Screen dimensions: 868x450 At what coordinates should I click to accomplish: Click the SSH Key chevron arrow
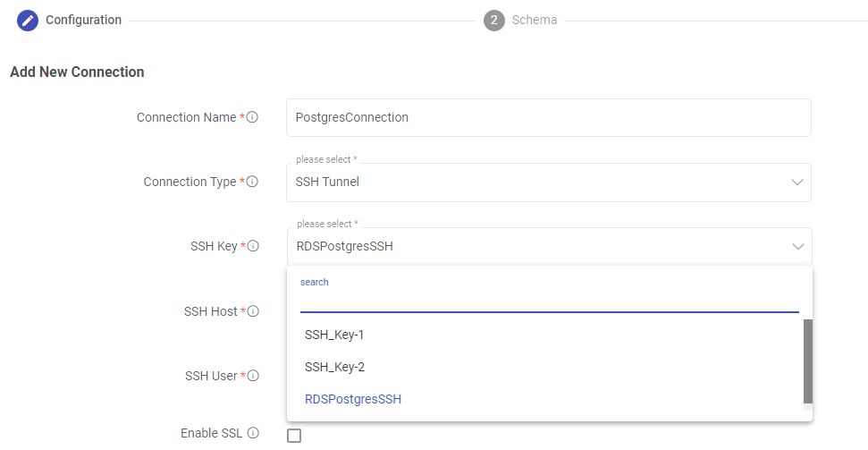tap(797, 247)
